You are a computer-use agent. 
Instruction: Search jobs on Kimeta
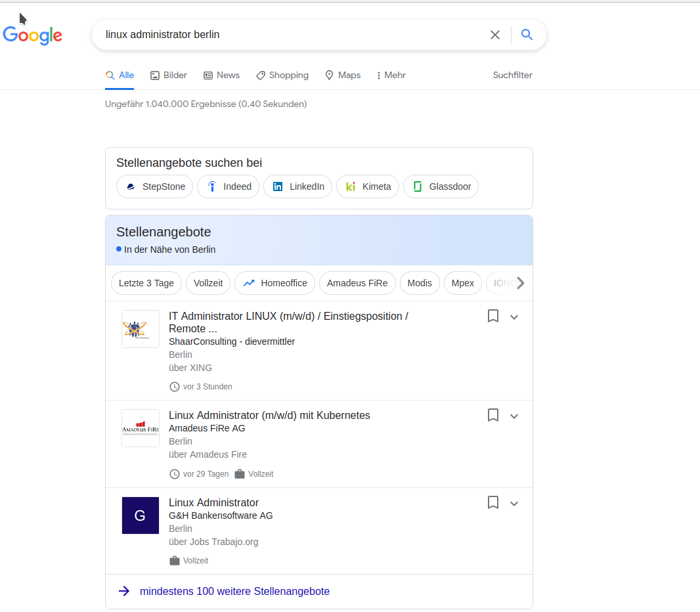point(368,186)
